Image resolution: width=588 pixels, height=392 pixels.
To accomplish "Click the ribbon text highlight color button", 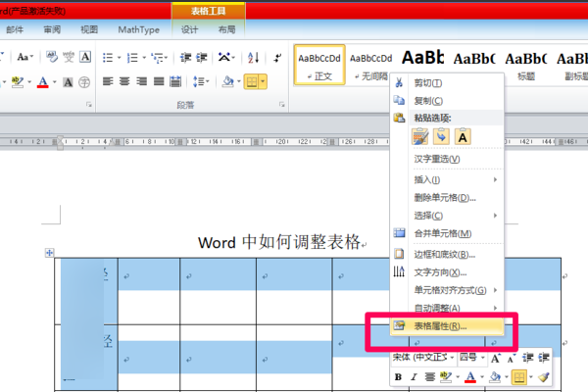I will click(18, 82).
